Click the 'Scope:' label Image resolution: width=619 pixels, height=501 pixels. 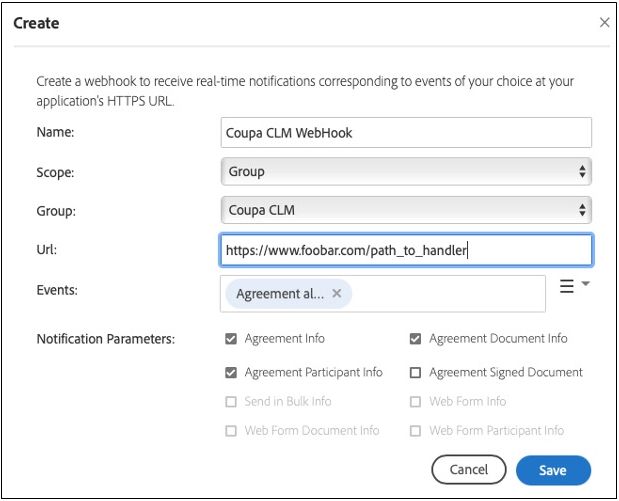click(x=55, y=173)
